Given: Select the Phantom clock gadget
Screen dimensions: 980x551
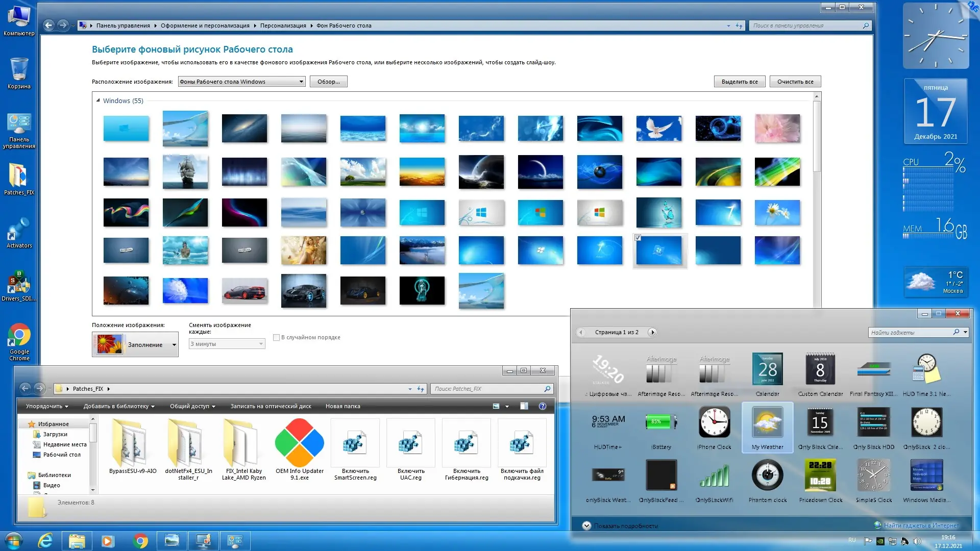Looking at the screenshot, I should point(768,475).
